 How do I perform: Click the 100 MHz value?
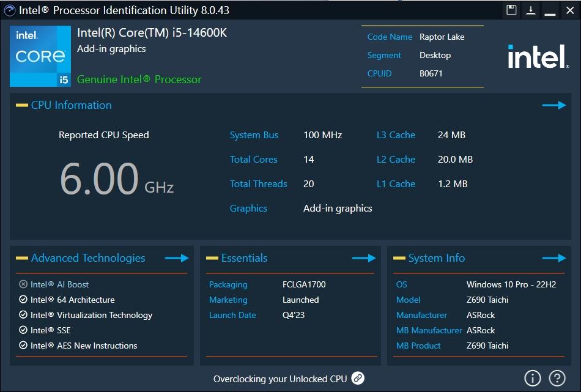pyautogui.click(x=323, y=135)
